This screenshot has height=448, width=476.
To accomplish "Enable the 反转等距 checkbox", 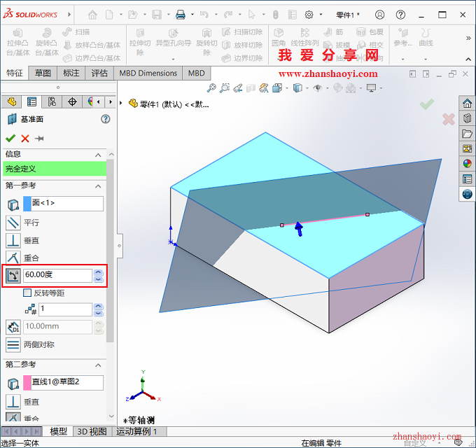I will (x=27, y=293).
